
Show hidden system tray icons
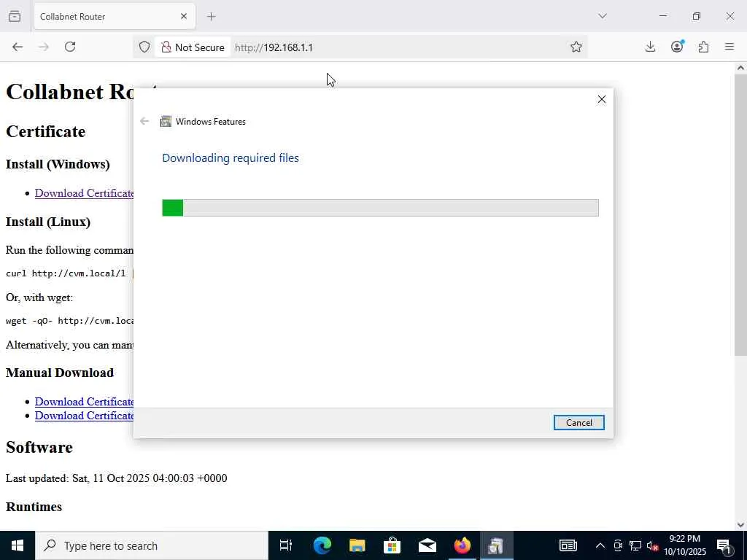pos(600,545)
